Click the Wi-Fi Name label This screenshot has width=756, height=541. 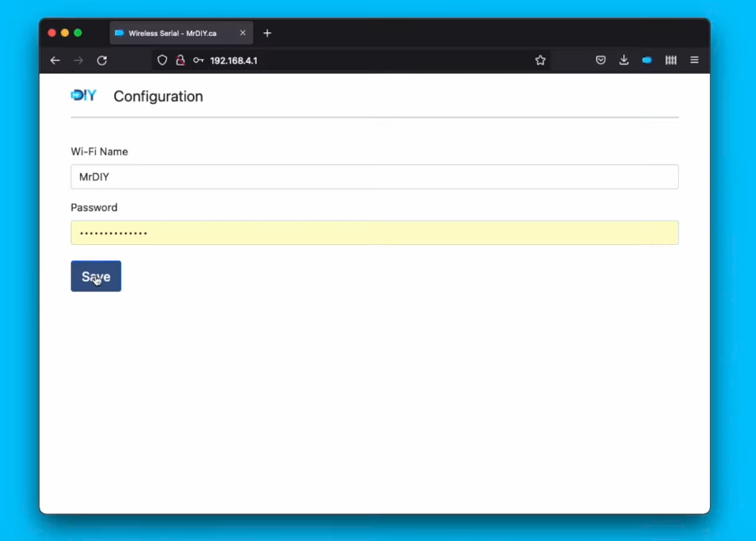point(100,152)
